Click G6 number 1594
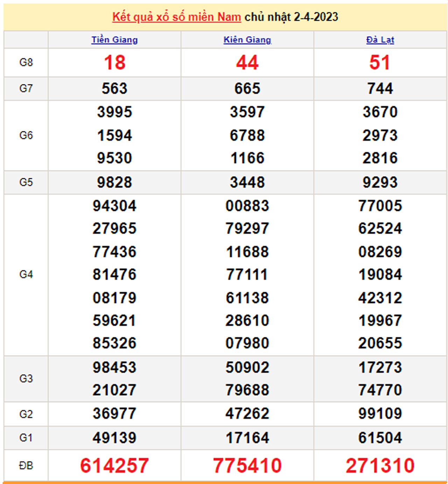Screen dimensions: 448x484 pos(114,136)
